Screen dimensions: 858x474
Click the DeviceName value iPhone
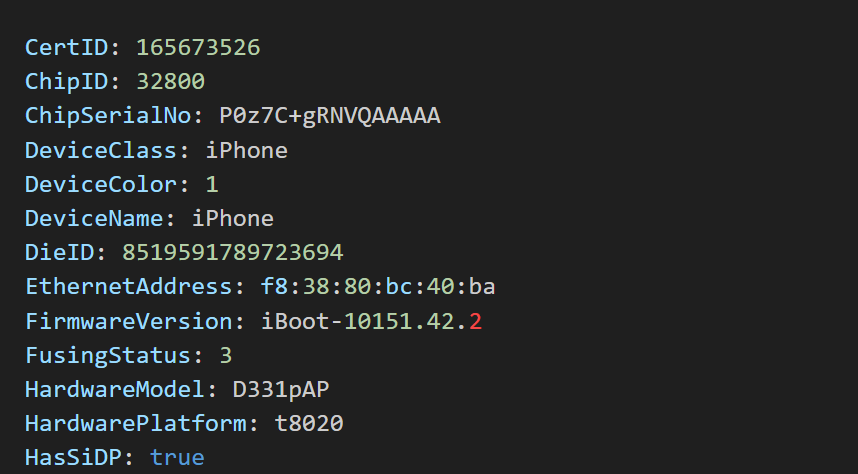232,218
